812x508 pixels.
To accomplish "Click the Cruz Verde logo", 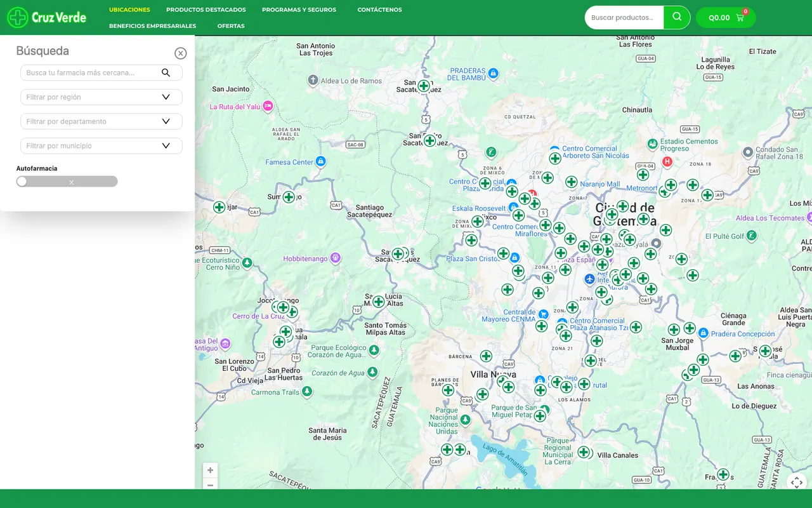I will click(47, 17).
